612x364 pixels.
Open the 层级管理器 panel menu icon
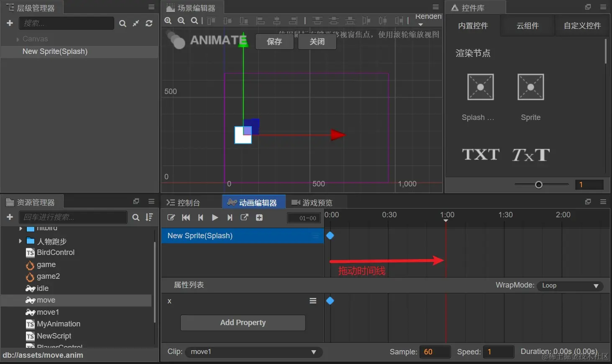151,7
